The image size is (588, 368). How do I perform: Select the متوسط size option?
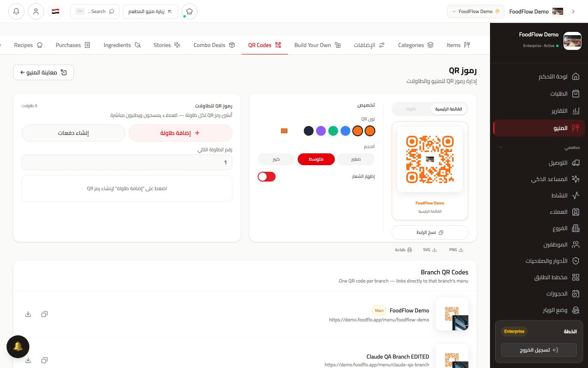pyautogui.click(x=316, y=159)
